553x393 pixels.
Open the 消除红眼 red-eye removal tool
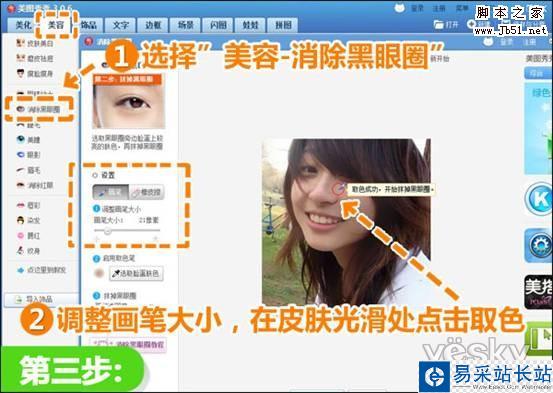click(35, 185)
